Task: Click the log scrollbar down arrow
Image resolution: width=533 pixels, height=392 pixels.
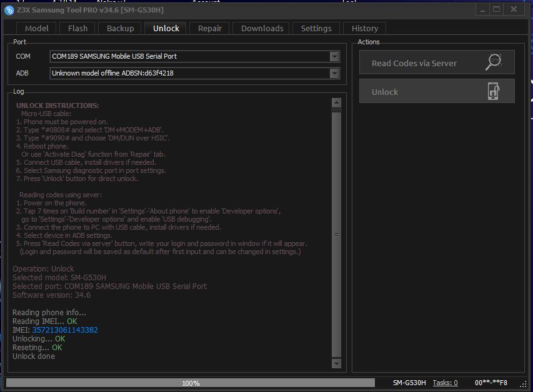Action: pos(336,363)
